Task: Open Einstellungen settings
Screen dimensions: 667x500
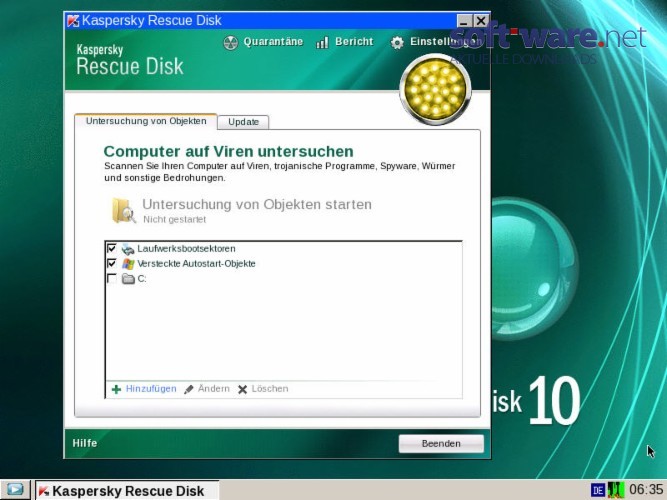Action: 445,42
